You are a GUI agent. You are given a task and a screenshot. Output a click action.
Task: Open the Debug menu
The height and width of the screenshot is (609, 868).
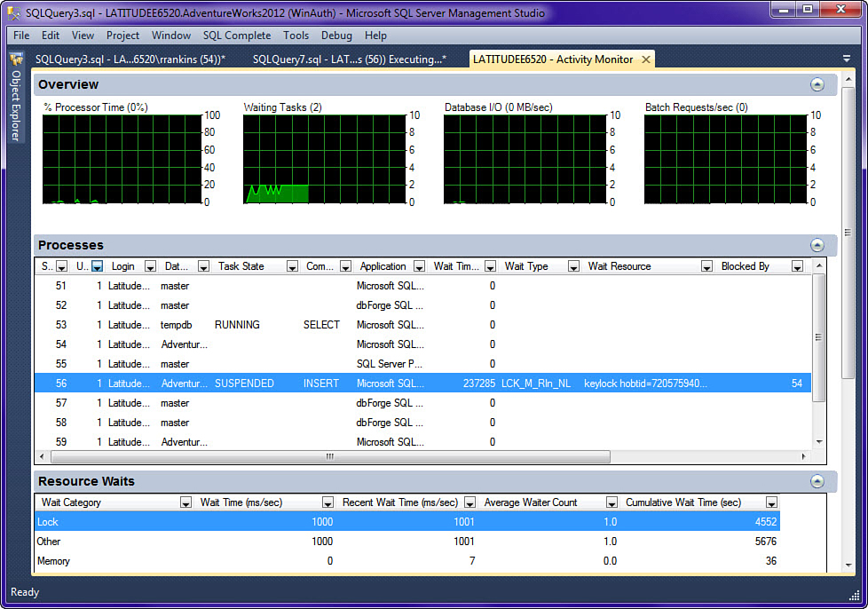[x=336, y=36]
